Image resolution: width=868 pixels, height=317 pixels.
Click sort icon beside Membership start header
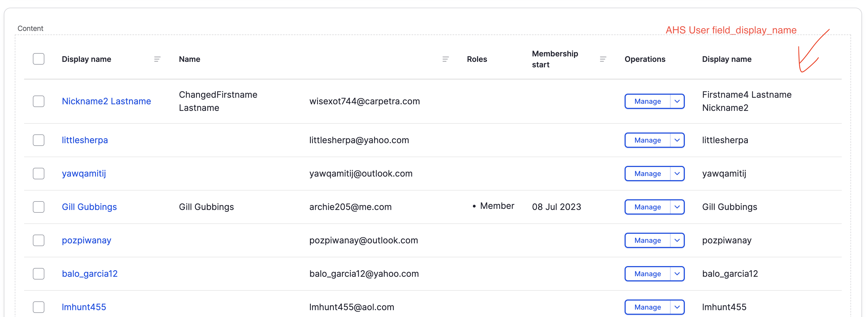click(603, 59)
